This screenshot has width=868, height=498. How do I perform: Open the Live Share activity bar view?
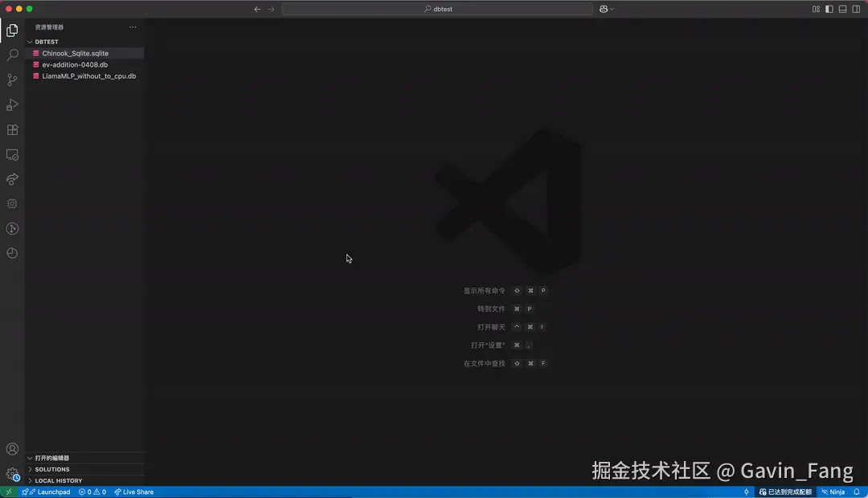pyautogui.click(x=12, y=179)
